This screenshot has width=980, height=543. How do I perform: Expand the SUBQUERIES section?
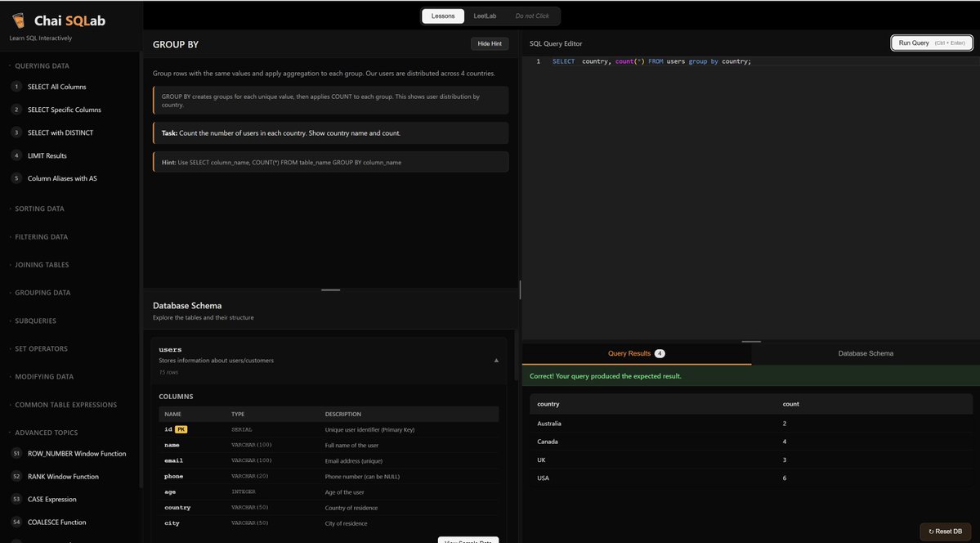(36, 321)
